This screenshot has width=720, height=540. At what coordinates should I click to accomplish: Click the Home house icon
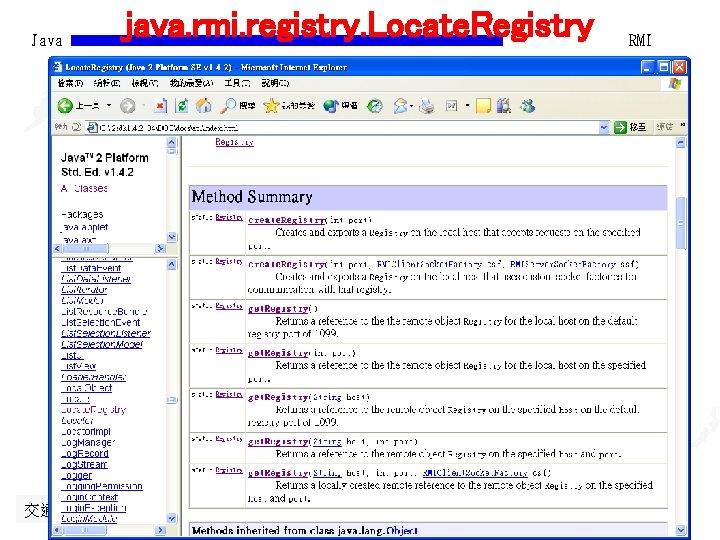coord(204,106)
